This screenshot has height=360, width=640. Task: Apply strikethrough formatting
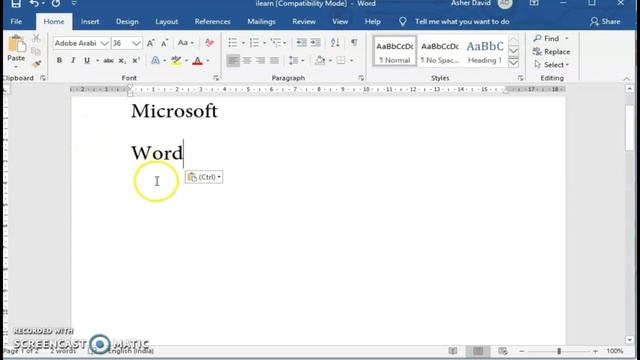pos(108,61)
